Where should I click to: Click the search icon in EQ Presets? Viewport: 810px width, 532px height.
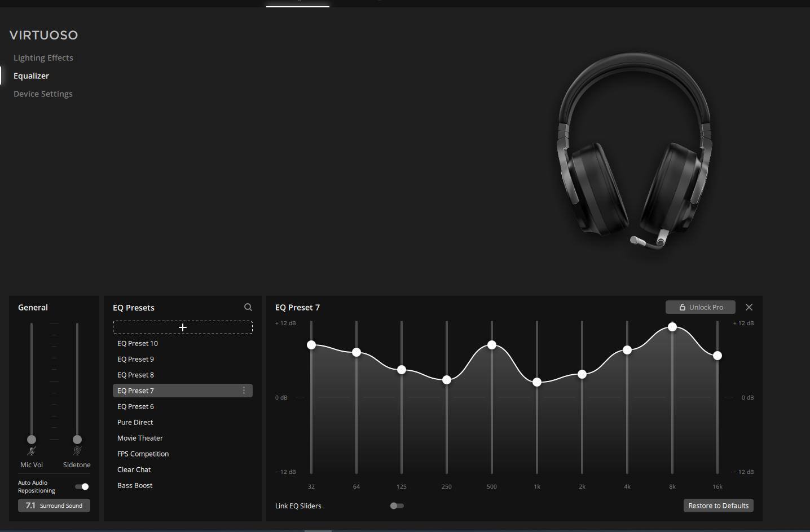(x=248, y=307)
